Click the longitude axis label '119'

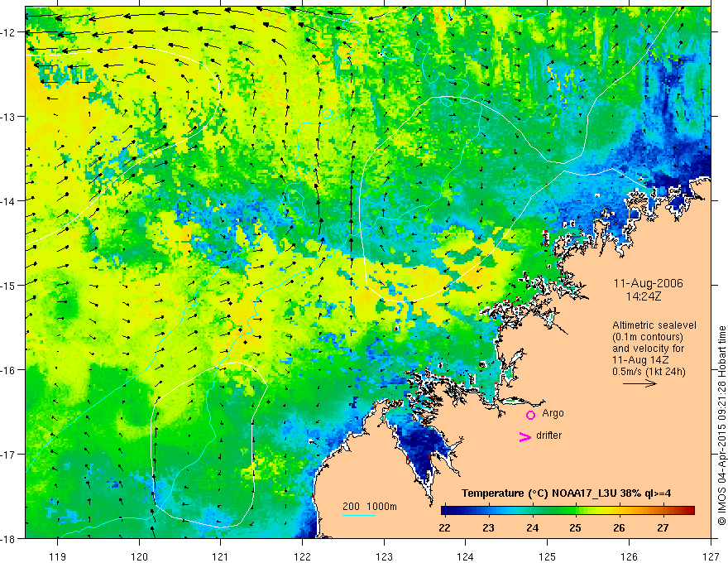point(58,556)
